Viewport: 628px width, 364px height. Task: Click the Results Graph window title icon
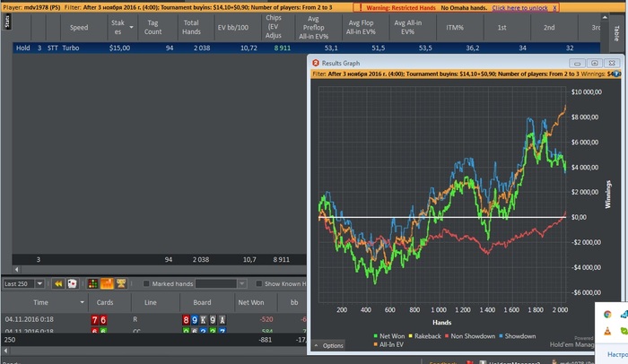[x=316, y=63]
